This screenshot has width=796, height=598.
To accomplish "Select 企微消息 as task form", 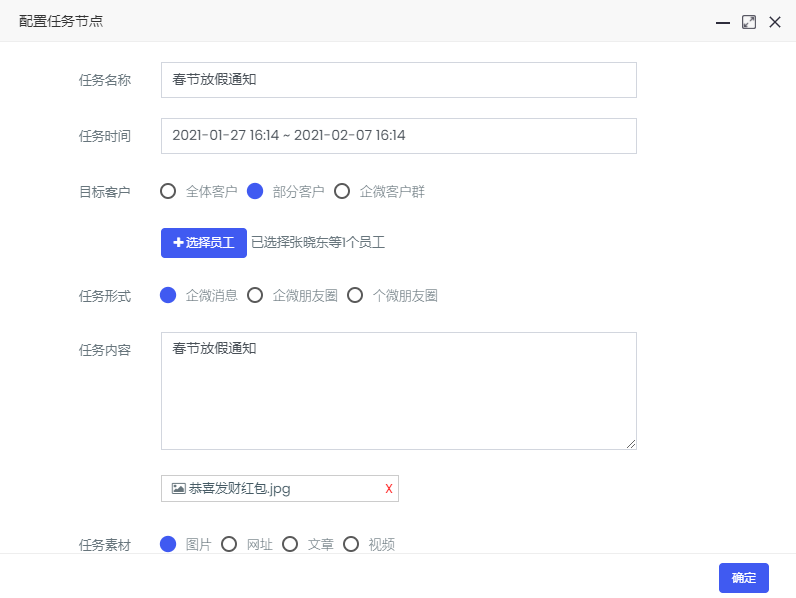I will 168,295.
